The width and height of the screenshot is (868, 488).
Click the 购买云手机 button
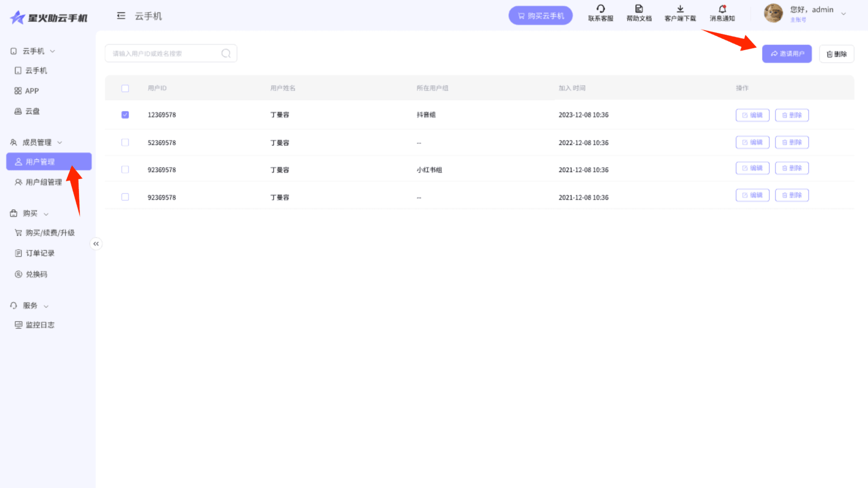[x=540, y=16]
